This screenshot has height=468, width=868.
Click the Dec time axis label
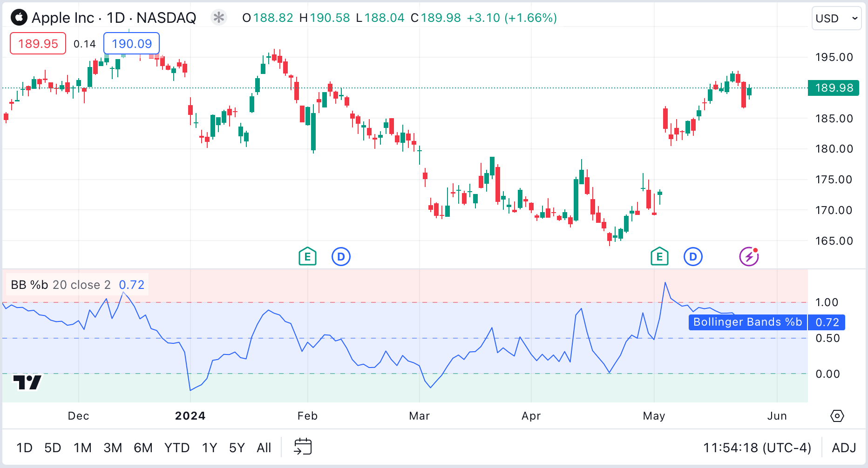point(78,416)
